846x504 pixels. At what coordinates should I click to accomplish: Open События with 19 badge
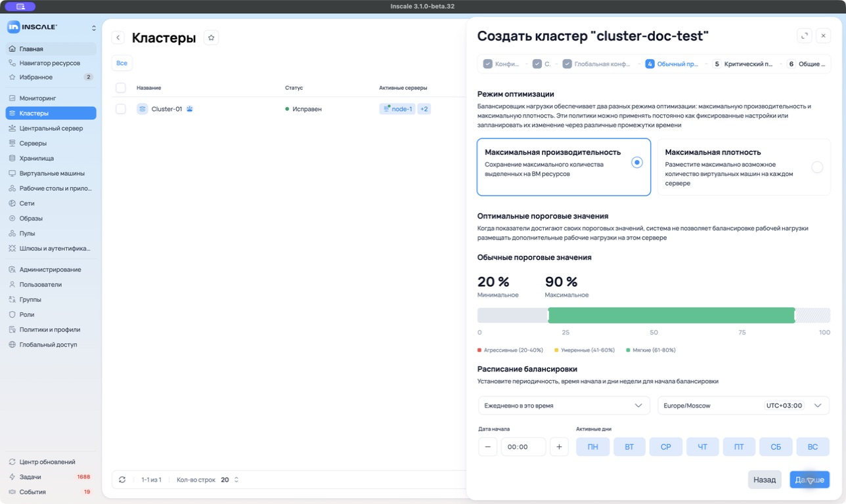pyautogui.click(x=51, y=492)
